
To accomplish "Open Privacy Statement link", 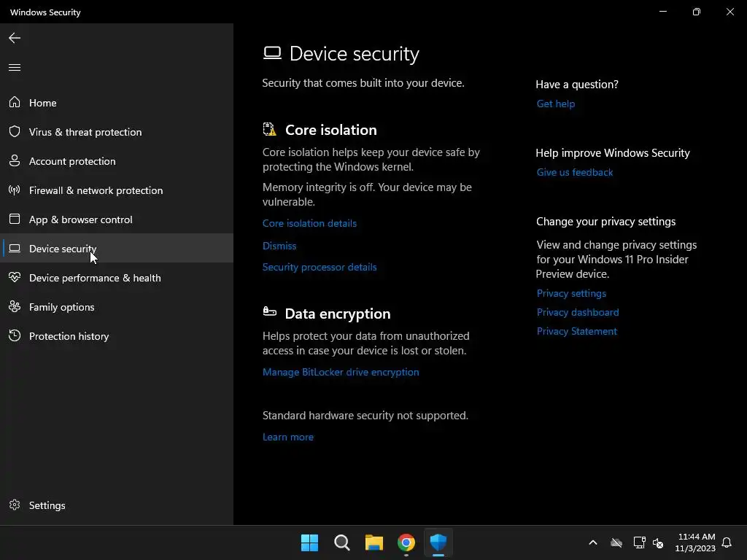I will click(x=576, y=331).
